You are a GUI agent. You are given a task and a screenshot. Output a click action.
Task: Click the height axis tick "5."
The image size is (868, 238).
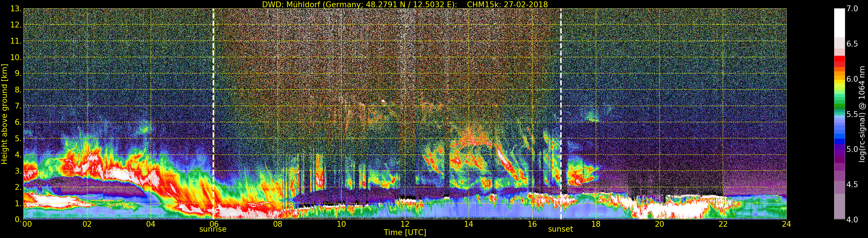pos(18,138)
